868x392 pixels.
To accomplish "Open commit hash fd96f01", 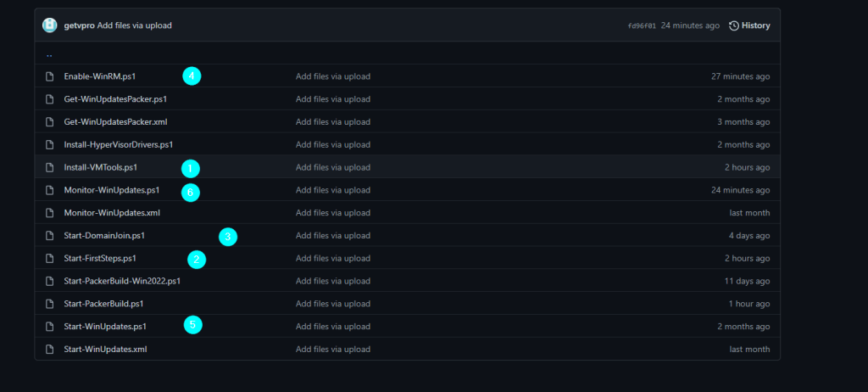I will 642,25.
